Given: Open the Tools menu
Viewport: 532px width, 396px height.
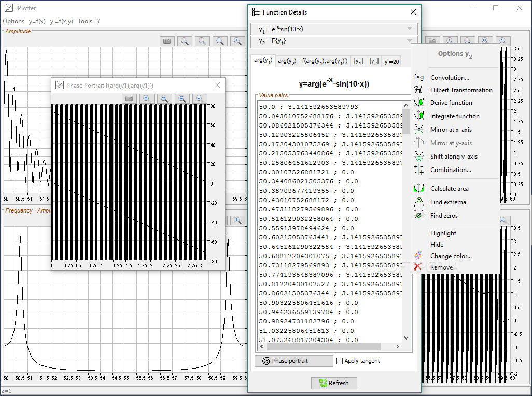Looking at the screenshot, I should point(85,21).
